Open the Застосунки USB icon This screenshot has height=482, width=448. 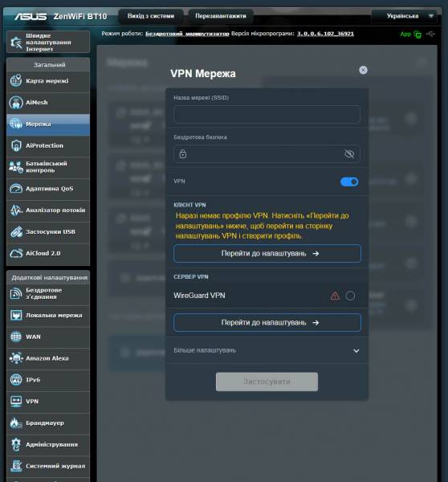tap(16, 232)
